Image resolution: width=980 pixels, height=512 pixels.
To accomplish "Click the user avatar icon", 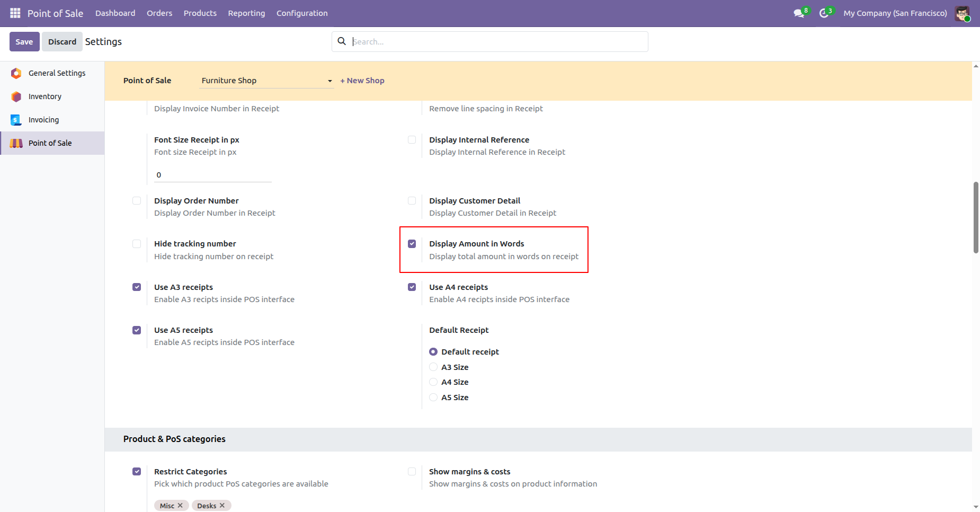I will coord(962,13).
